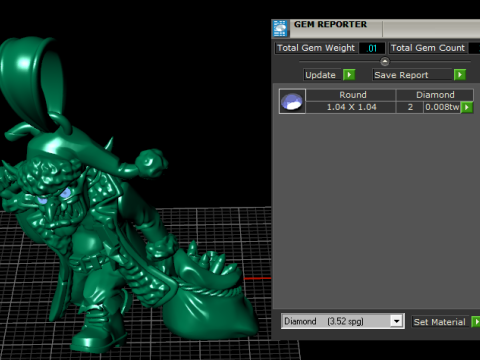Click the Round shape cell

pos(351,95)
